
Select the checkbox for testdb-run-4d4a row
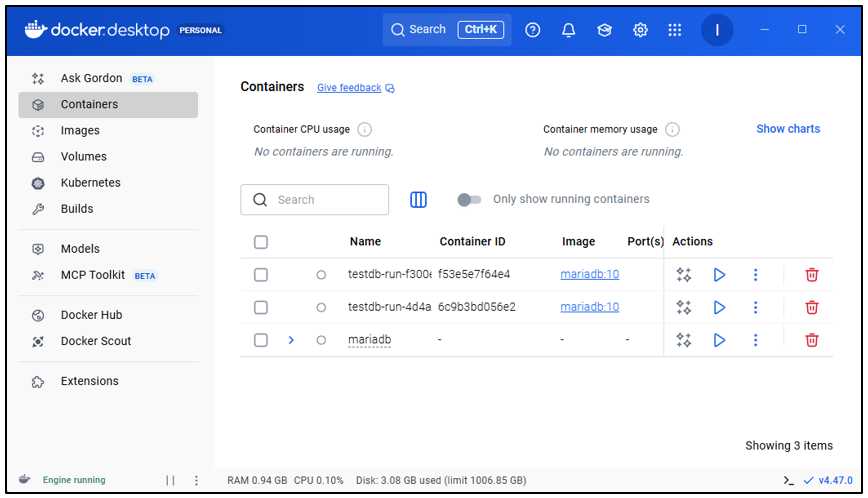pyautogui.click(x=261, y=307)
